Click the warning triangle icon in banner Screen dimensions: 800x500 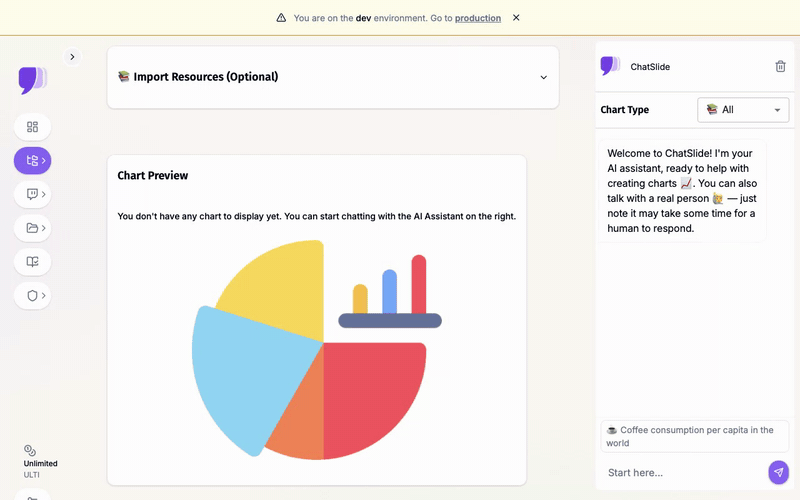click(x=281, y=18)
